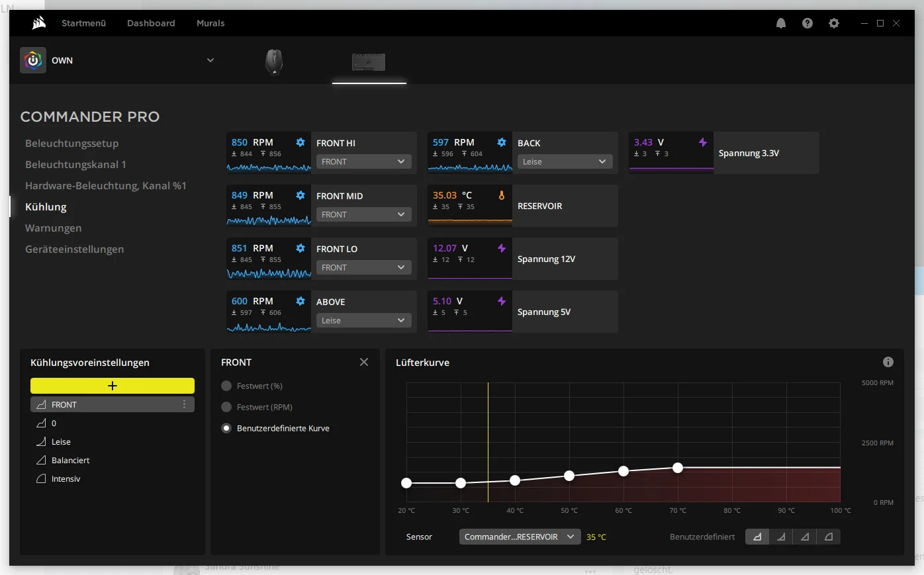Open the FRONT MID preset dropdown
The width and height of the screenshot is (924, 575).
point(364,214)
